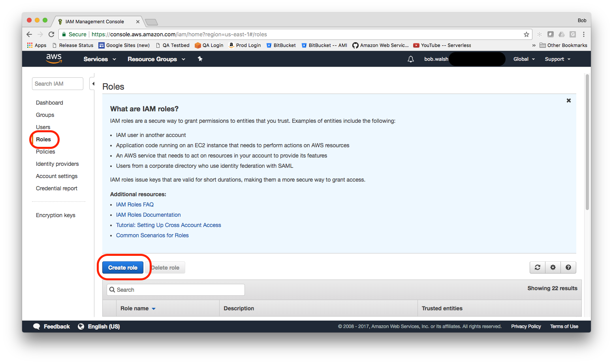Open a new browser tab

click(151, 22)
